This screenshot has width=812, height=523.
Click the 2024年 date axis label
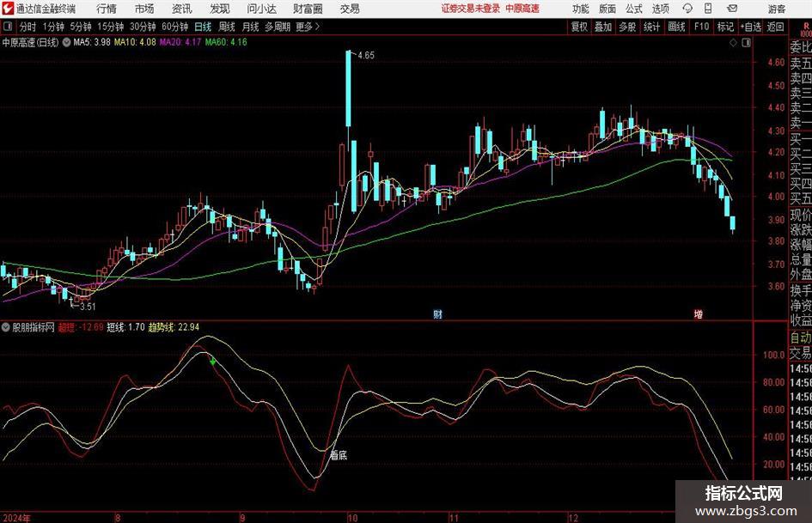(16, 518)
